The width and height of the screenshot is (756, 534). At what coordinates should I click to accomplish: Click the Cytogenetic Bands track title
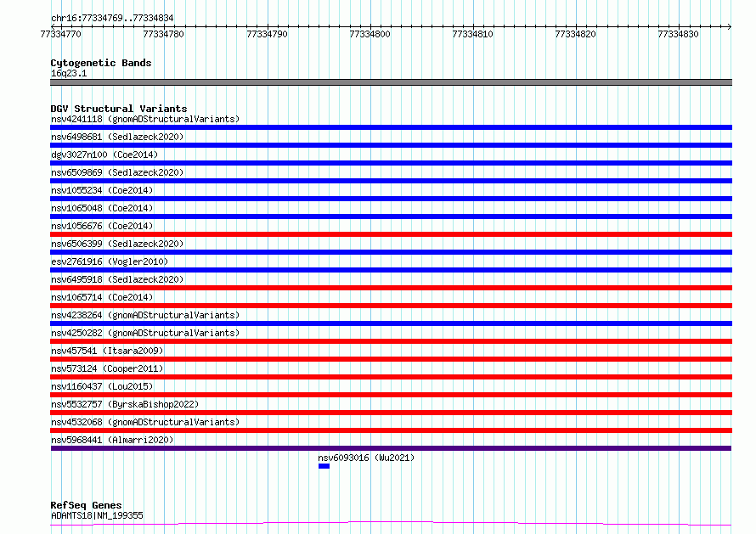tap(101, 63)
